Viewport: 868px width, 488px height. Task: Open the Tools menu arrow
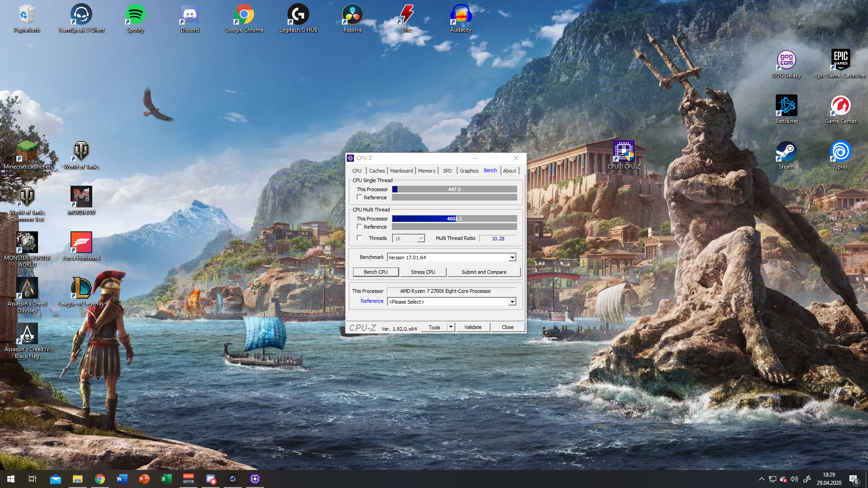tap(450, 327)
